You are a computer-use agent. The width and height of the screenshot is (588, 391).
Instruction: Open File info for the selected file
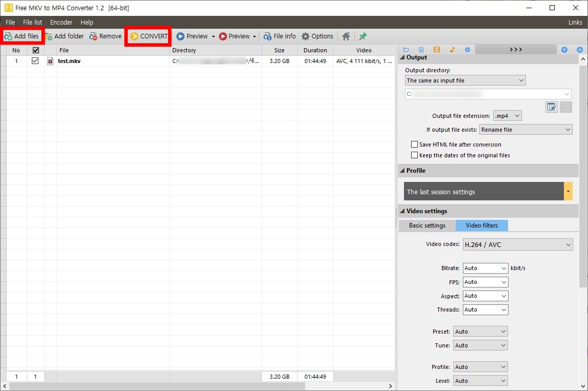[279, 36]
